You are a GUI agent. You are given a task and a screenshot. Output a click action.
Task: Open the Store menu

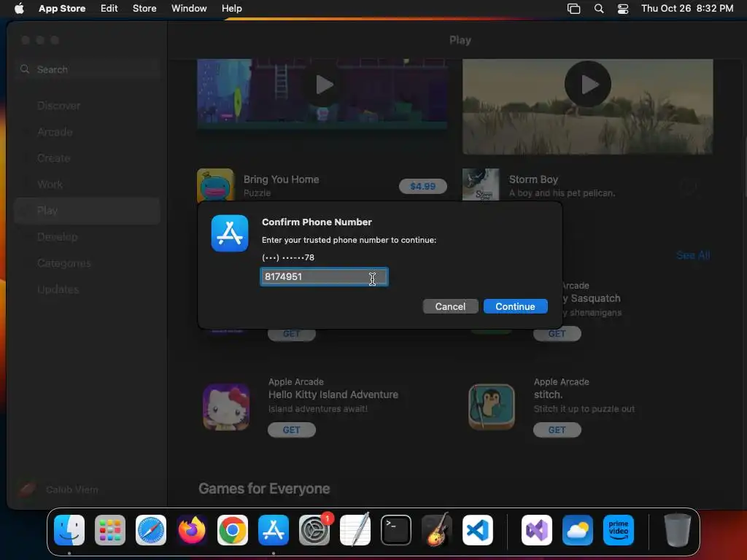[x=144, y=8]
